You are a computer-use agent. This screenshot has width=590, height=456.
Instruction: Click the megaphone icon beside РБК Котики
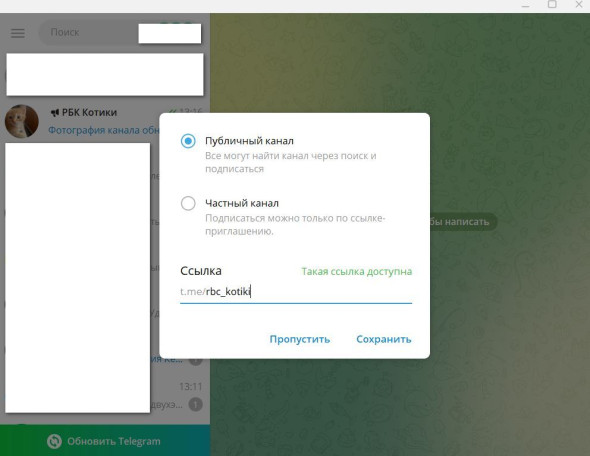(55, 112)
